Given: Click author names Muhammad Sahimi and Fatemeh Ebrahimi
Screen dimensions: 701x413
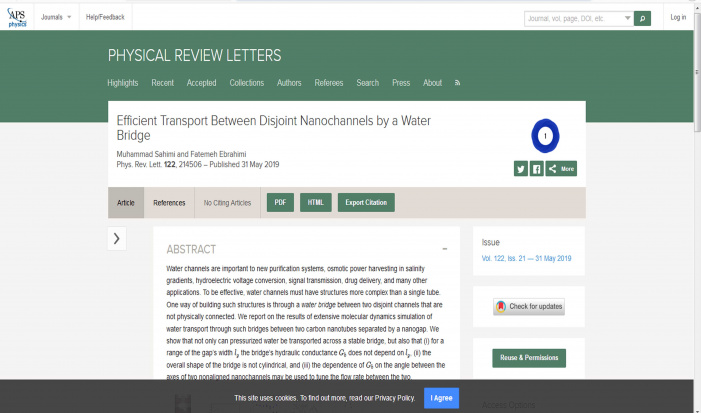Looking at the screenshot, I should tap(181, 154).
